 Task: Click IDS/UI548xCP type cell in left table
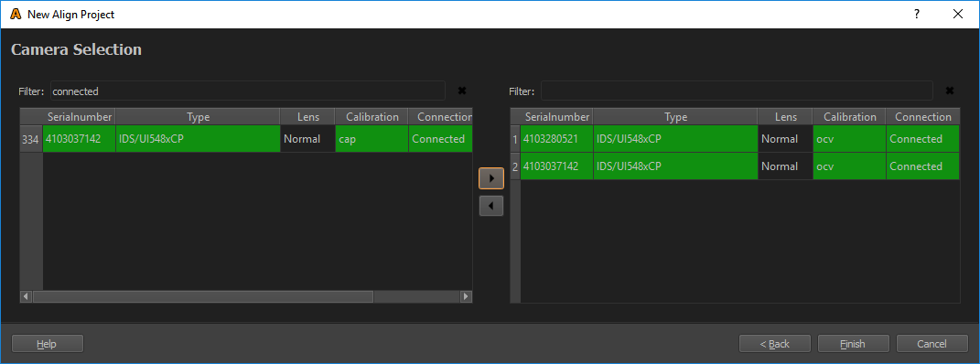click(199, 139)
